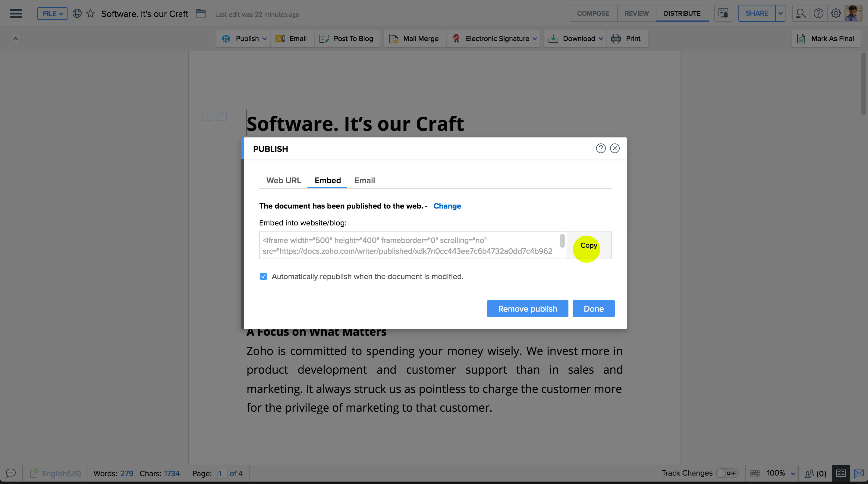
Task: Uncheck automatically republish checkbox
Action: pos(263,276)
